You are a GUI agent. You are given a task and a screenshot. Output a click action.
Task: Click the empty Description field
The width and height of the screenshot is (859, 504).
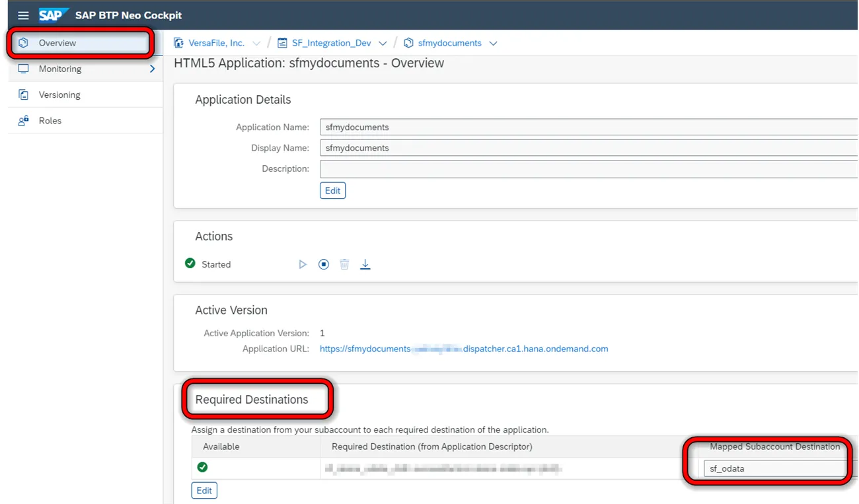click(x=588, y=169)
